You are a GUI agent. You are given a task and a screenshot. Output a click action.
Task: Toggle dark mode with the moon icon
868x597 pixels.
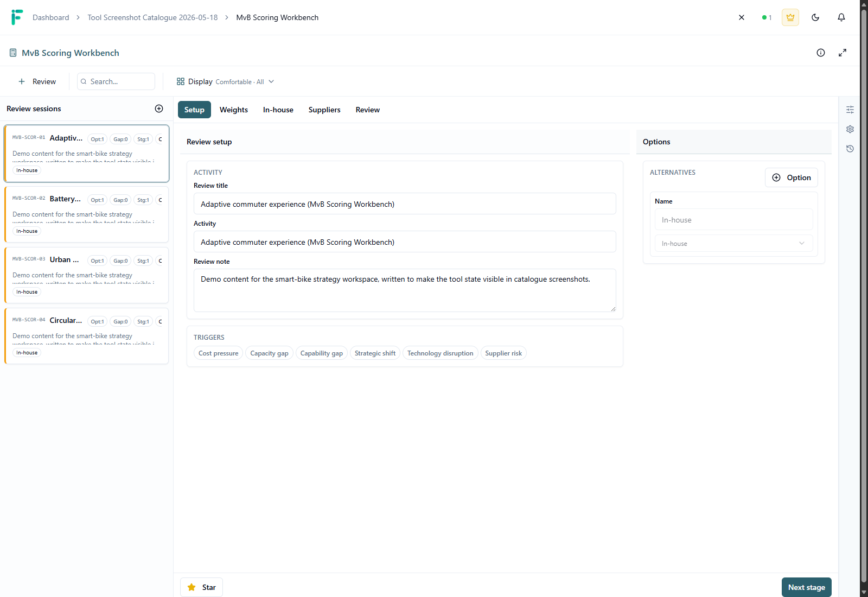[x=815, y=17]
